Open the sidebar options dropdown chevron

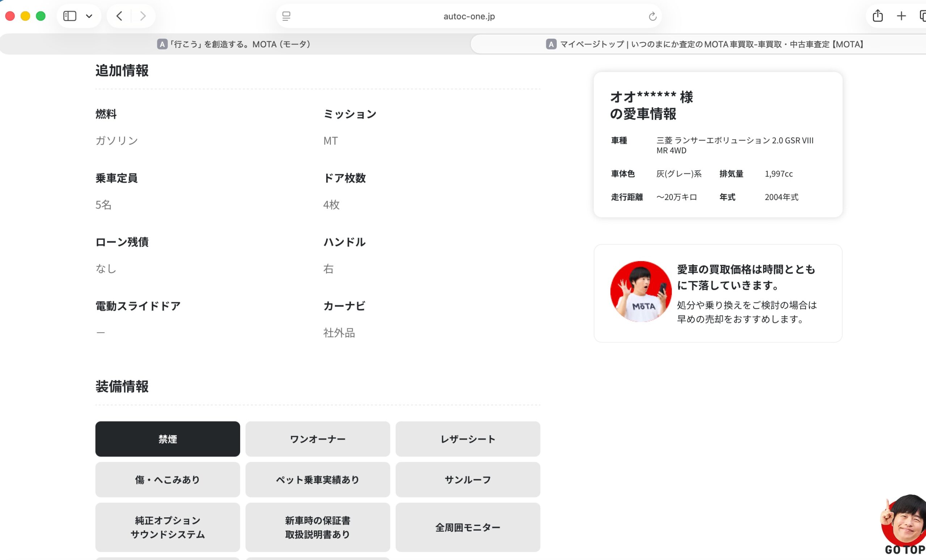coord(89,16)
